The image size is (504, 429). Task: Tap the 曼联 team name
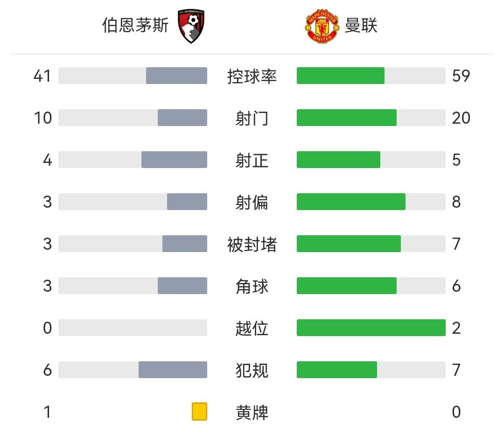click(361, 26)
